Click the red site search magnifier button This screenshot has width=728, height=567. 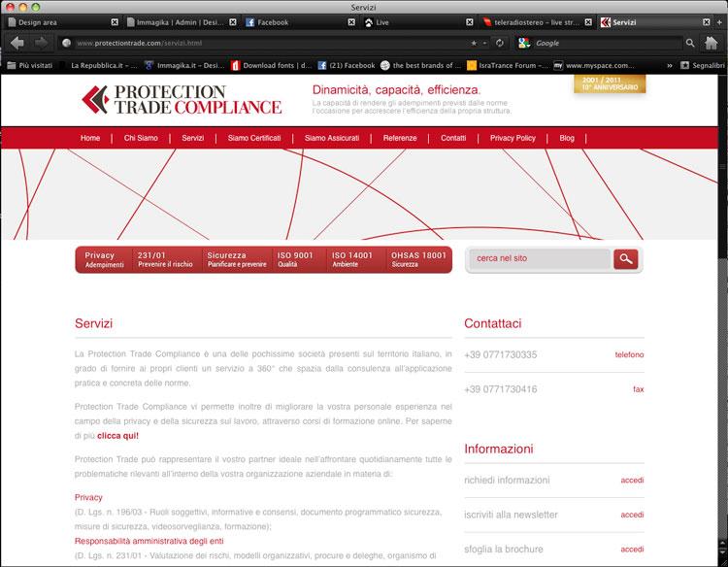click(x=625, y=259)
